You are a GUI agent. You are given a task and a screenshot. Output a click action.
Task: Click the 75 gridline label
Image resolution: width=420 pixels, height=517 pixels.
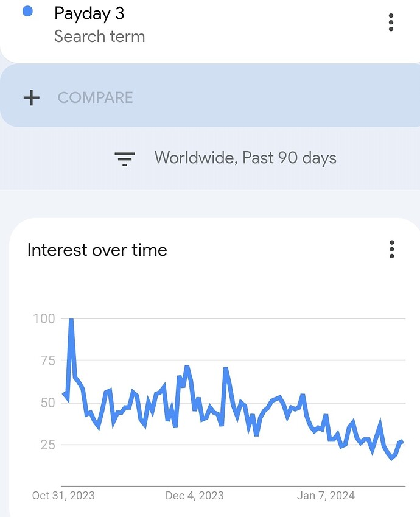click(x=48, y=360)
